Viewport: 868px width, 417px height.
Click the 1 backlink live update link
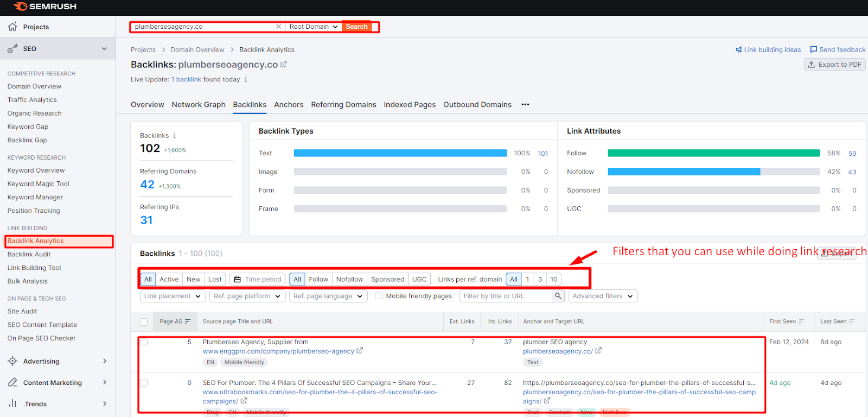pos(187,79)
